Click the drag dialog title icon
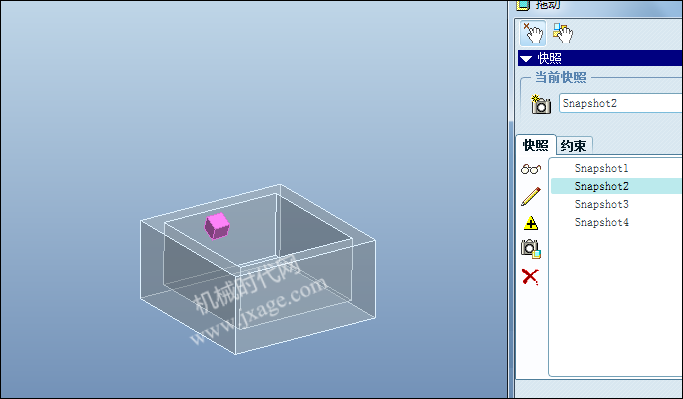 (523, 5)
